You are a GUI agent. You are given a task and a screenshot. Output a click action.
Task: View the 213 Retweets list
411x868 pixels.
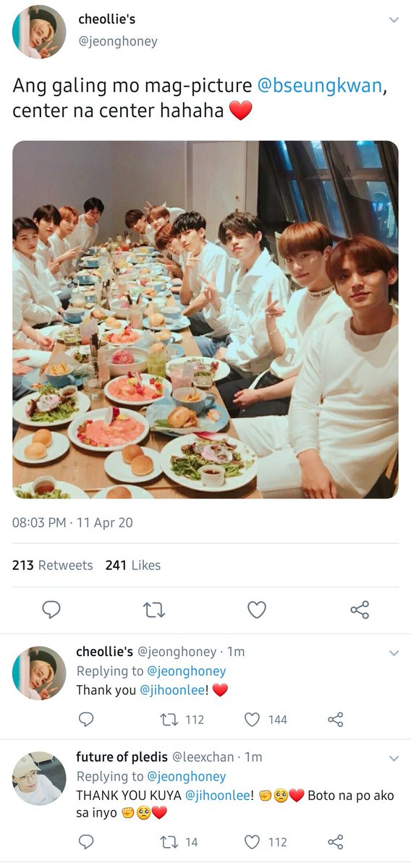tap(53, 565)
